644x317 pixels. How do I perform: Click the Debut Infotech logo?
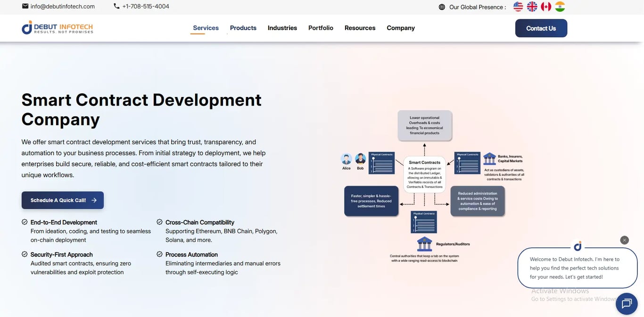tap(58, 28)
